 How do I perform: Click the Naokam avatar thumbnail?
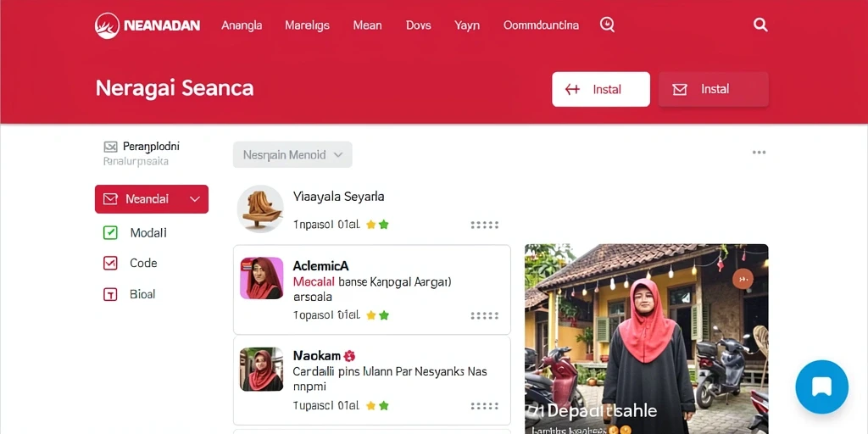[261, 370]
